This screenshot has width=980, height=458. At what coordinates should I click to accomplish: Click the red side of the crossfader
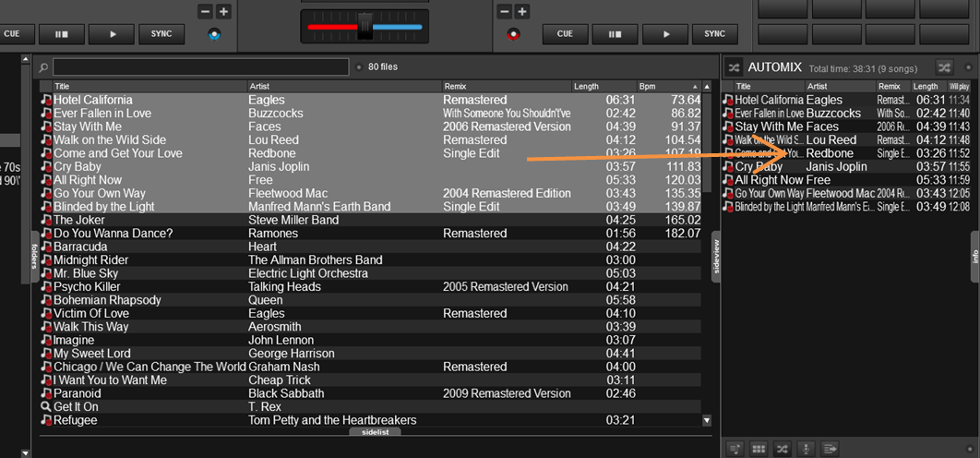tap(332, 27)
